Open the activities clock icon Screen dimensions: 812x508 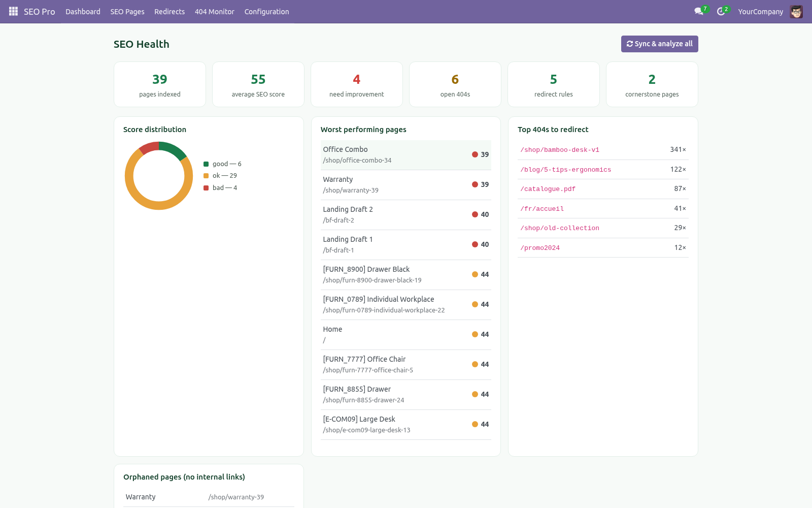(721, 11)
